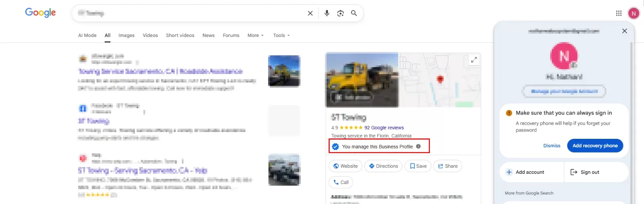
Task: Open the business profile info icon
Action: (x=418, y=146)
